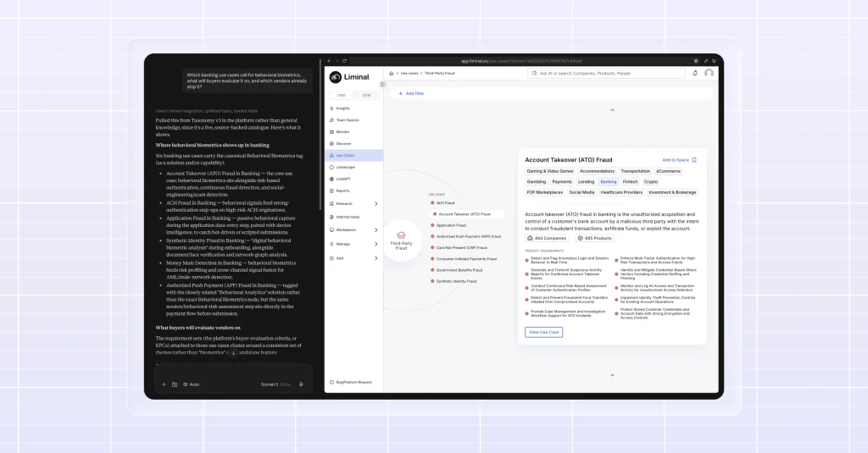Image resolution: width=868 pixels, height=453 pixels.
Task: Select the Lending industry tag
Action: [x=587, y=181]
